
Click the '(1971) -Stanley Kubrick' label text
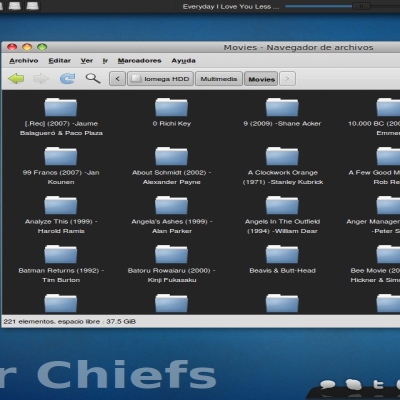[x=283, y=182]
